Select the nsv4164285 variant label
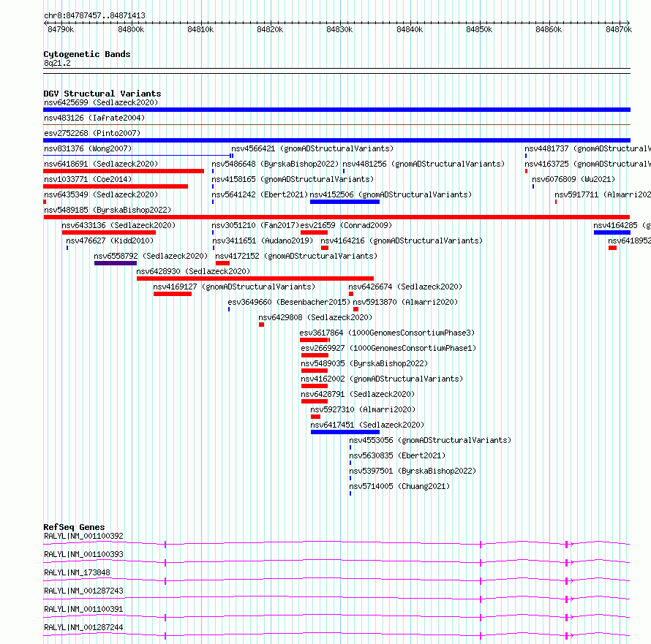The width and height of the screenshot is (651, 644). pos(622,225)
